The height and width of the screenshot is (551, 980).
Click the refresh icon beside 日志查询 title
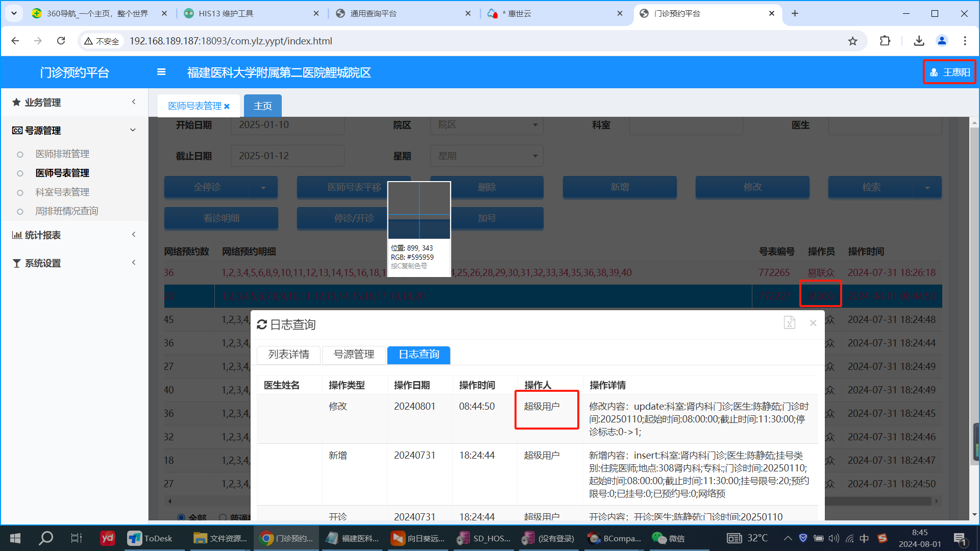pyautogui.click(x=262, y=324)
